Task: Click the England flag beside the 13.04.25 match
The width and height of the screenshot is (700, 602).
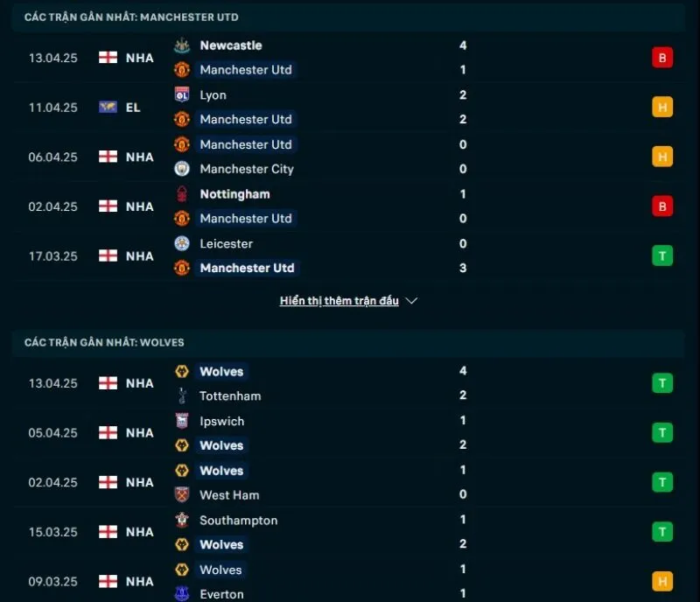Action: 108,58
